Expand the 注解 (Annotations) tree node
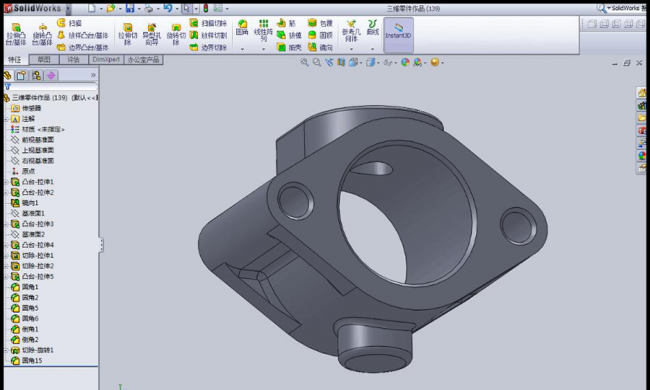650x390 pixels. 6,119
